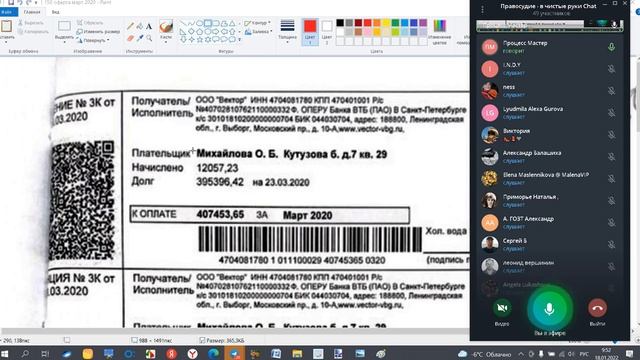
Task: Switch to the Вид ribbon tab
Action: [x=56, y=12]
